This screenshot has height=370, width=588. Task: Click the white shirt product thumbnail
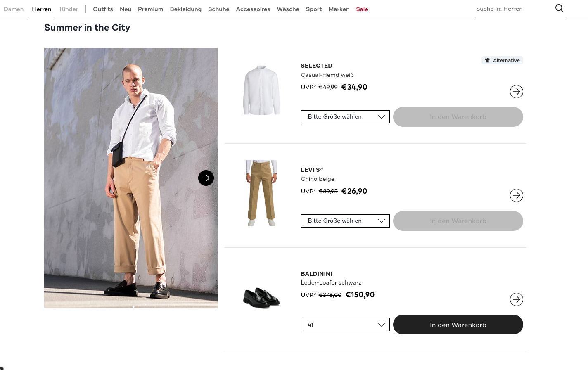click(261, 90)
